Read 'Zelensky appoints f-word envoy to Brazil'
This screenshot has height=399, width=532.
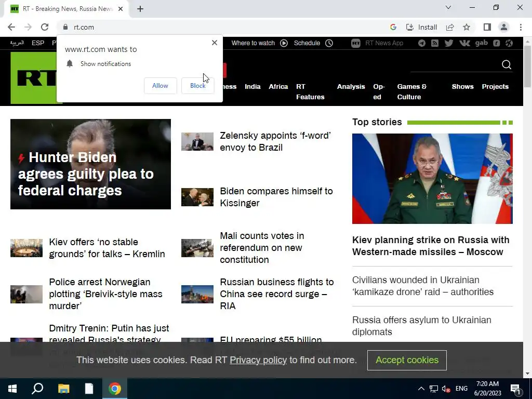pos(275,141)
